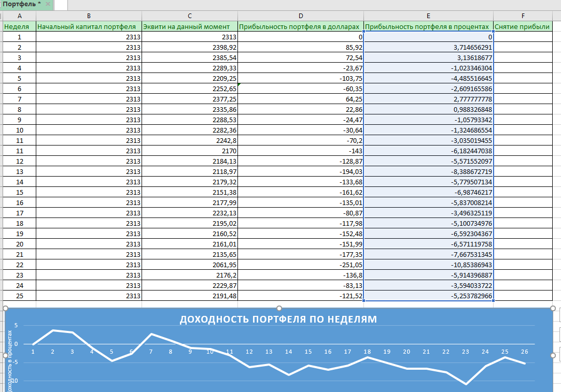Select the cell with 3,714656291

pos(428,47)
